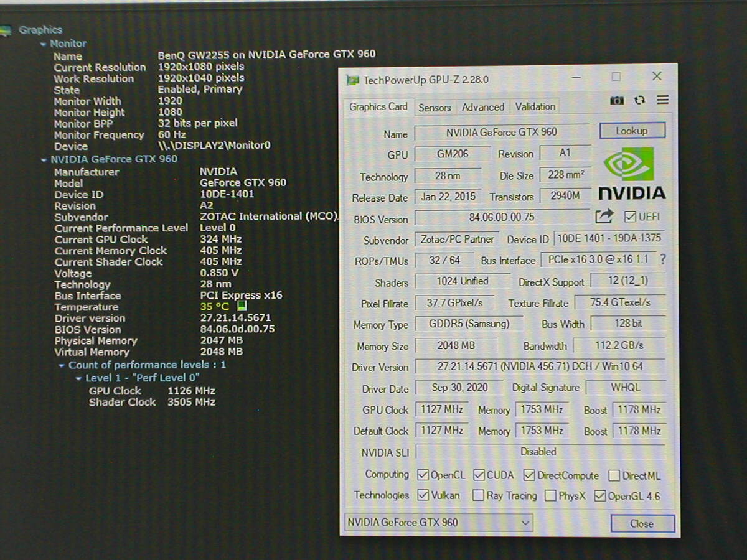The height and width of the screenshot is (560, 747).
Task: Click the Memory Type GDDR5 field
Action: pyautogui.click(x=469, y=324)
